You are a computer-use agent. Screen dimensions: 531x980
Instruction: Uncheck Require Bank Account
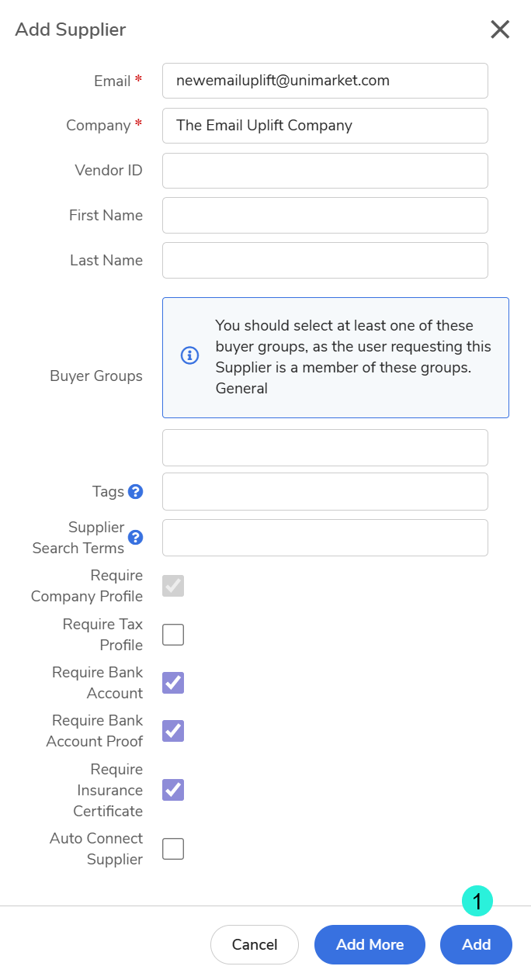click(173, 683)
